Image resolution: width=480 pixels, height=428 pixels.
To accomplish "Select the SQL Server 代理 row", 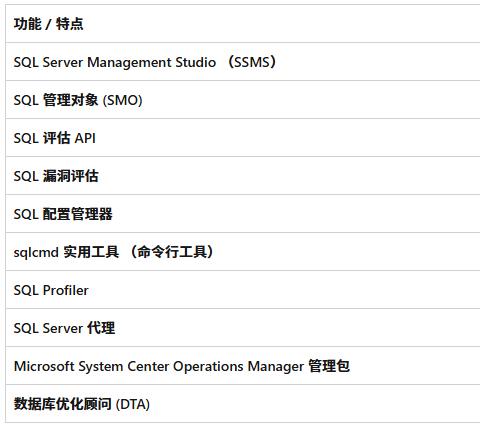I will [243, 328].
